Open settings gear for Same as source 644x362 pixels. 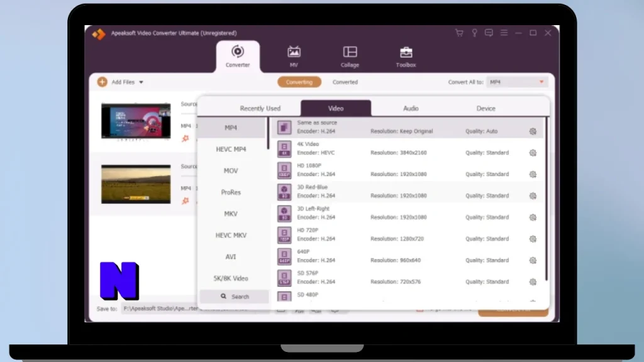pyautogui.click(x=533, y=131)
